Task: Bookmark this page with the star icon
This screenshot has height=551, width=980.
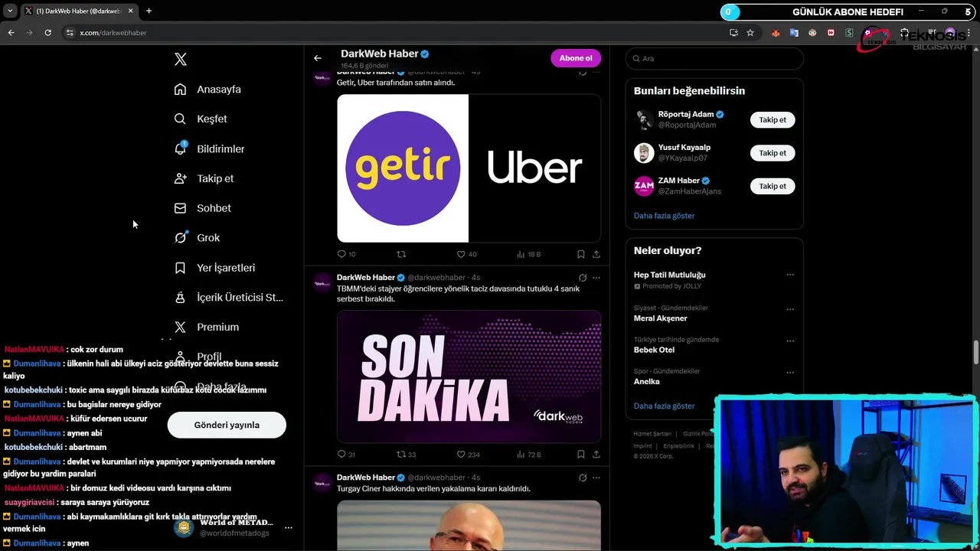Action: [750, 33]
